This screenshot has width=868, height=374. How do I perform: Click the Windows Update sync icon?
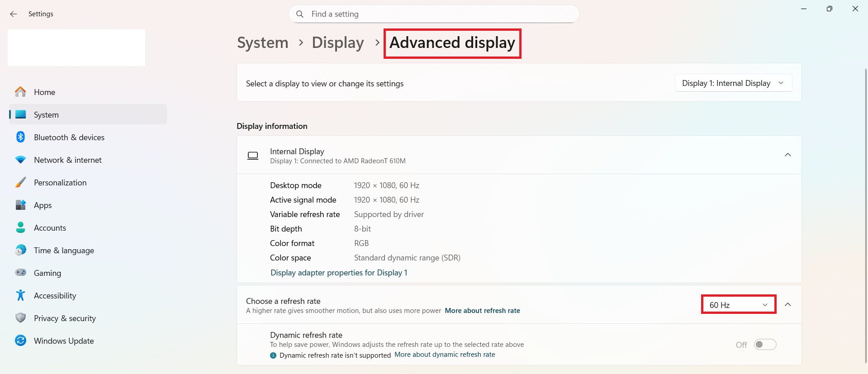coord(20,341)
